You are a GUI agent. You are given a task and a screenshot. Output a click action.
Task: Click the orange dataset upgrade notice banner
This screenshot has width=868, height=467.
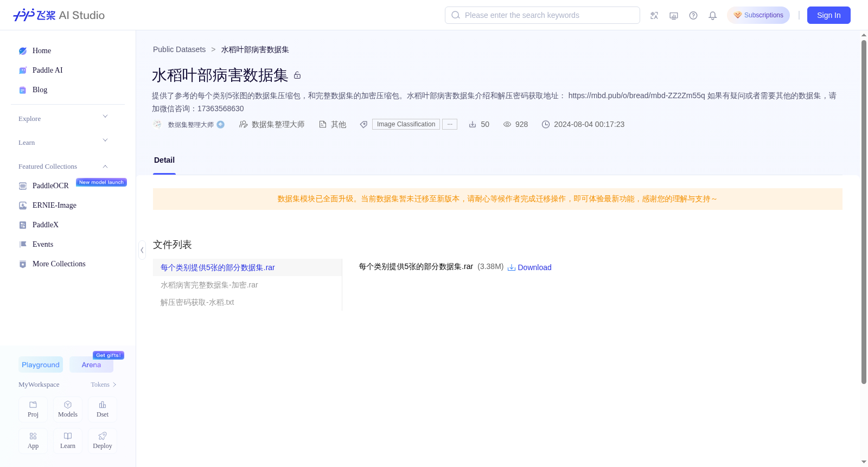click(497, 199)
